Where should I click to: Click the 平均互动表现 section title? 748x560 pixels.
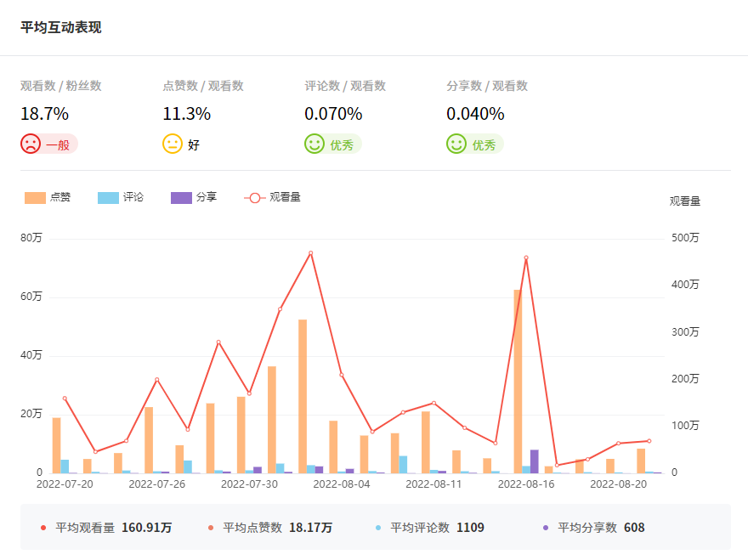[60, 28]
